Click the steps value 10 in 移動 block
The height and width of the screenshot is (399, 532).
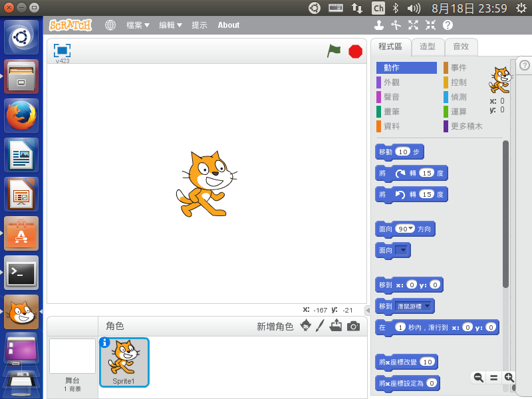(403, 152)
